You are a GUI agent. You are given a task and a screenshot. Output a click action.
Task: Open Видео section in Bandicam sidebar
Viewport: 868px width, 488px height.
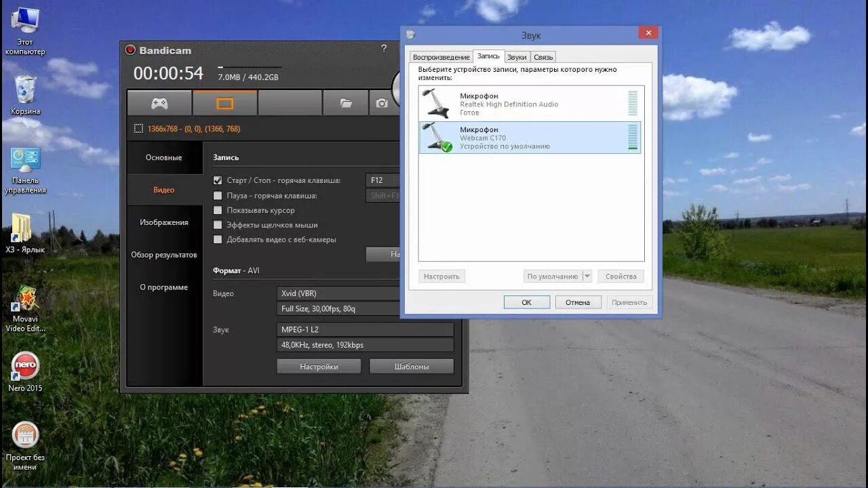(164, 190)
